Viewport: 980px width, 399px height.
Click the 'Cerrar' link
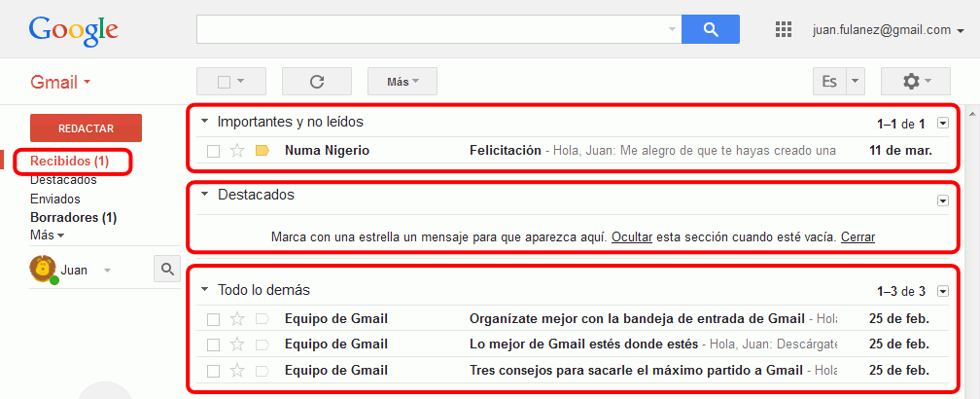(857, 237)
